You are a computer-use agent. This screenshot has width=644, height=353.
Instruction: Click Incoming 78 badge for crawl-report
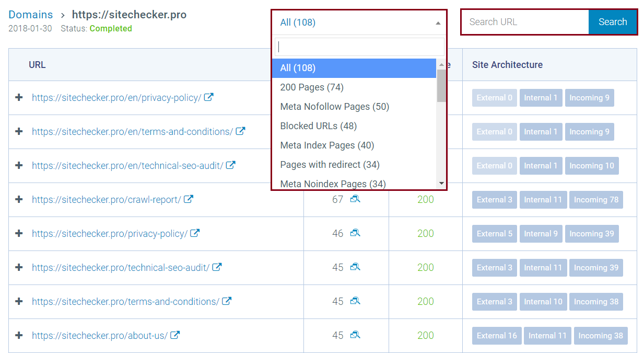(596, 200)
